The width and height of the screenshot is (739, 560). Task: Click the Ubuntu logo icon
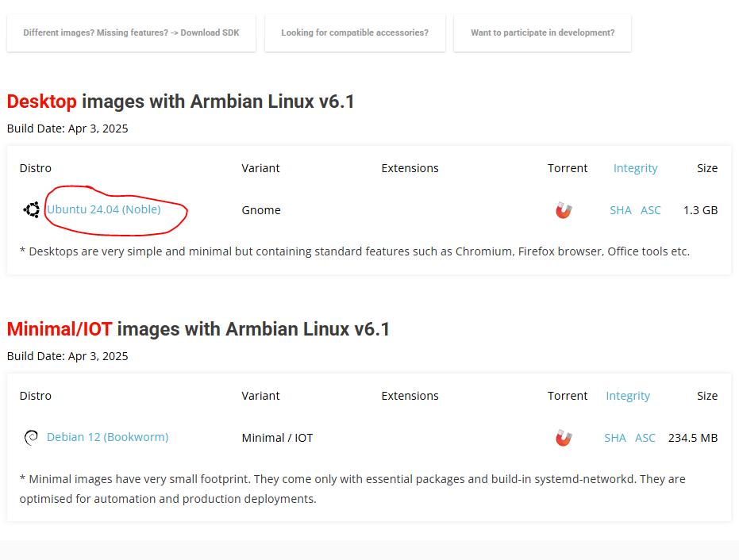[32, 210]
